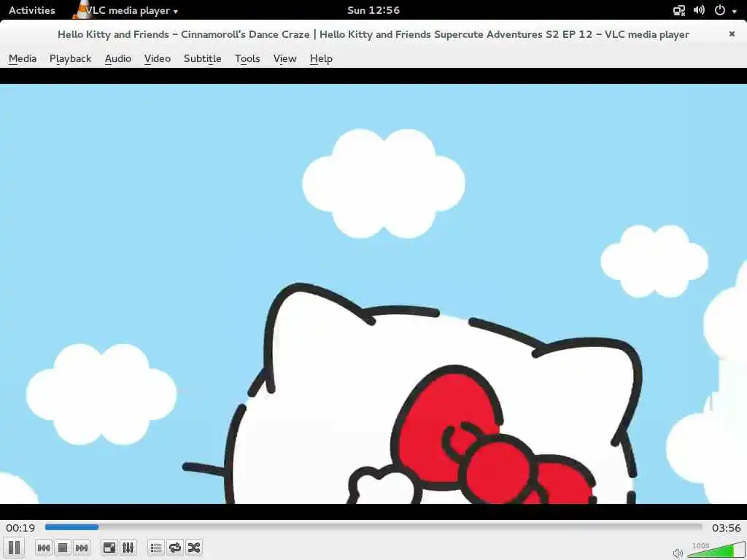This screenshot has width=747, height=560.
Task: Mute audio via the speaker icon
Action: [678, 553]
